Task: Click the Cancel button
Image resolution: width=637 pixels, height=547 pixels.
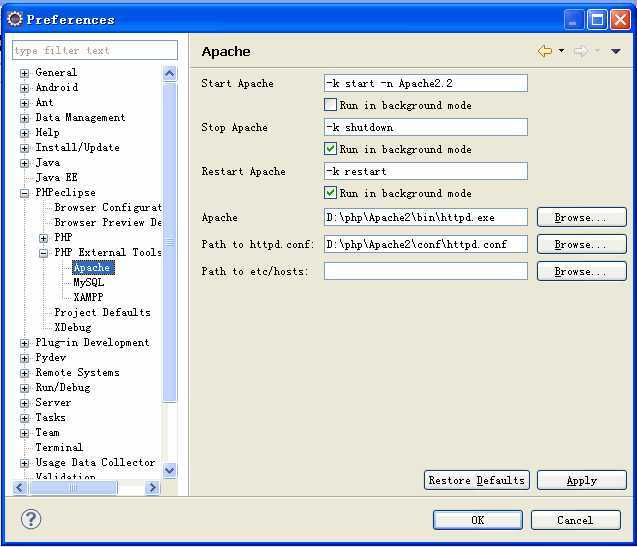Action: [x=575, y=520]
